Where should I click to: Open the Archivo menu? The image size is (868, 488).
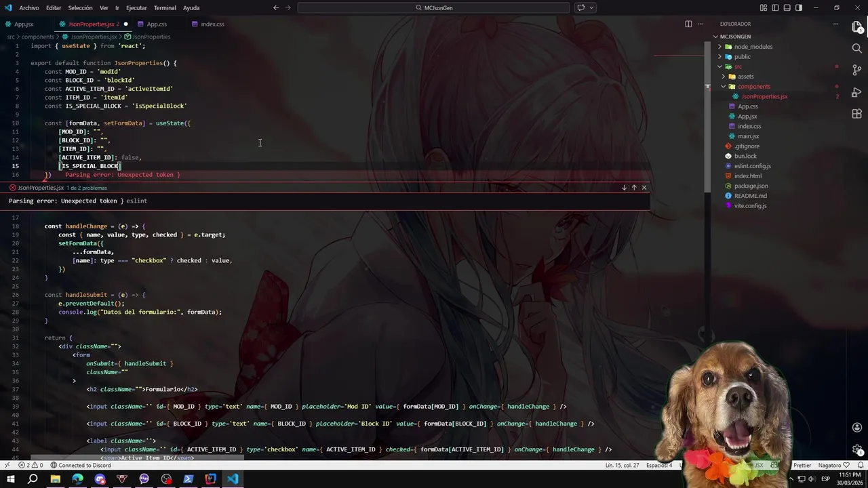pos(29,7)
